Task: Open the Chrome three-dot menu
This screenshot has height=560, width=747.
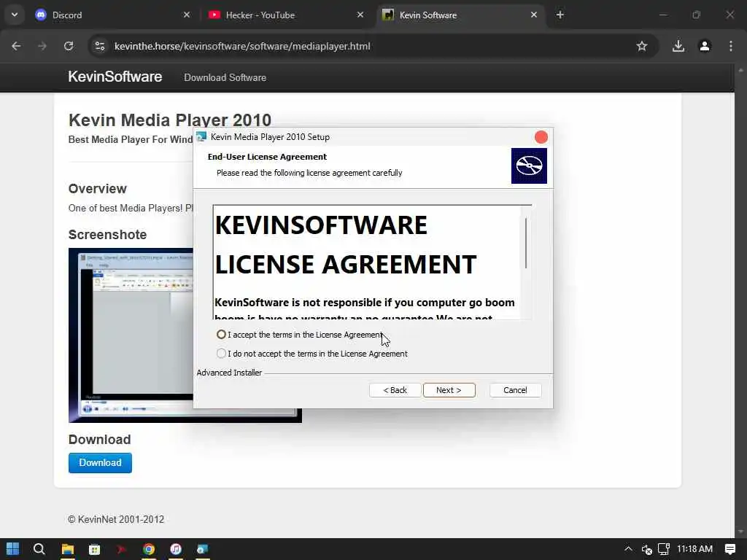Action: click(x=731, y=46)
